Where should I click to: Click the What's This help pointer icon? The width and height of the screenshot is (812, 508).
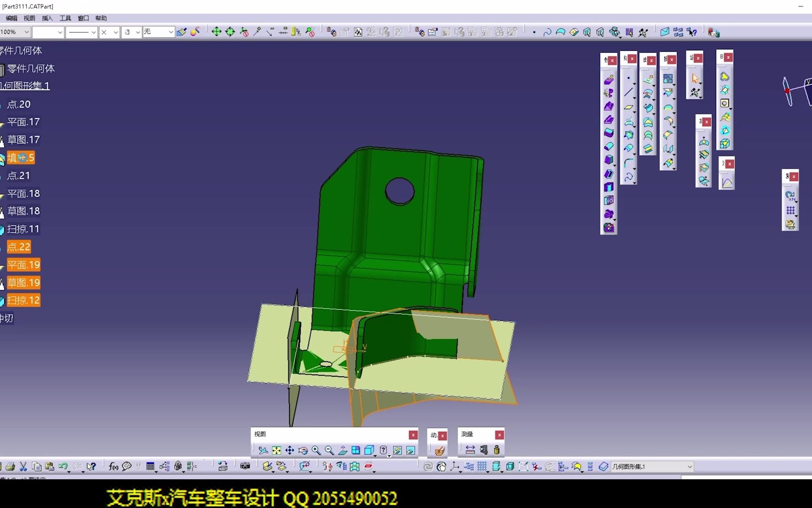pyautogui.click(x=91, y=467)
